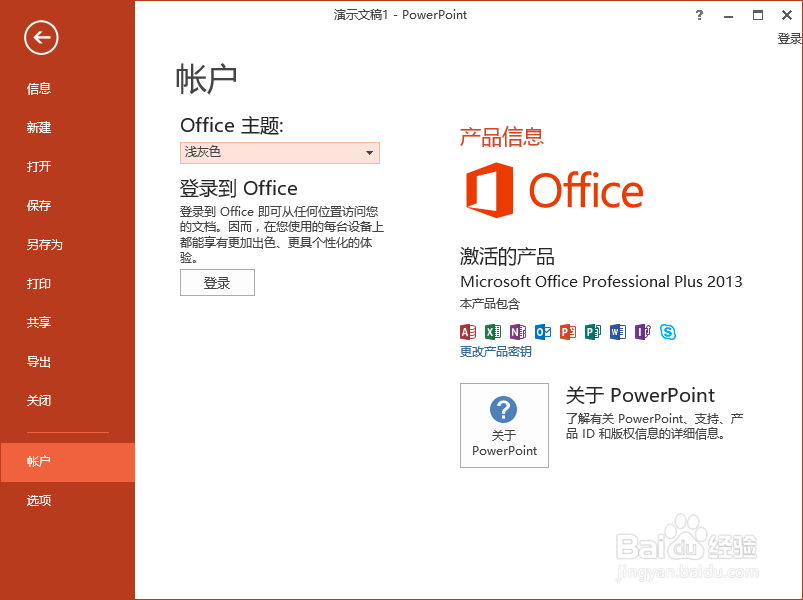Viewport: 803px width, 600px height.
Task: Select 导出 in the sidebar
Action: click(x=67, y=362)
